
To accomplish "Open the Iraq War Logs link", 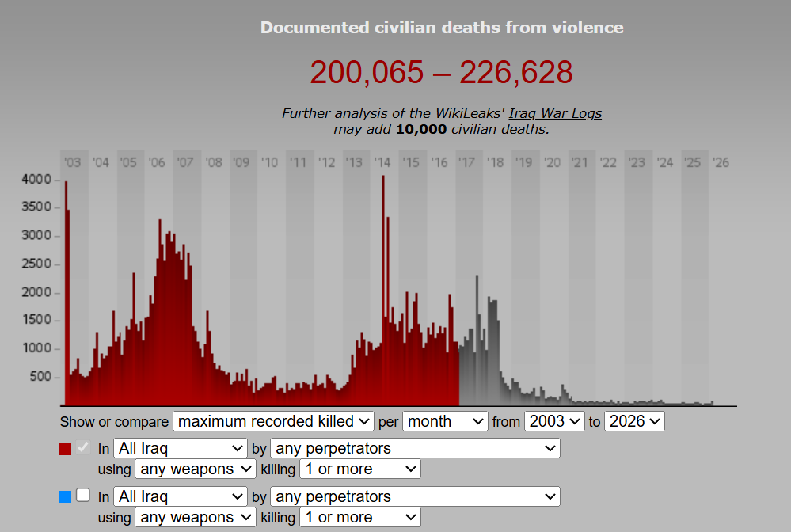I will coord(555,113).
